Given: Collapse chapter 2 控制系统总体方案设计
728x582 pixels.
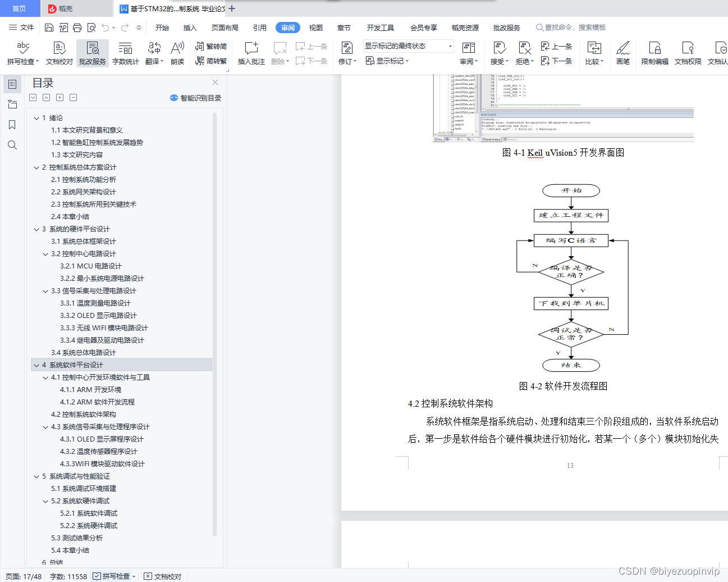Looking at the screenshot, I should tap(36, 167).
